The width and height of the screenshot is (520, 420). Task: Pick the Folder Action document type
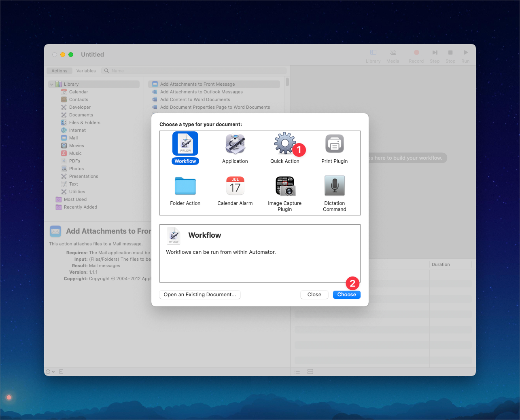[185, 186]
